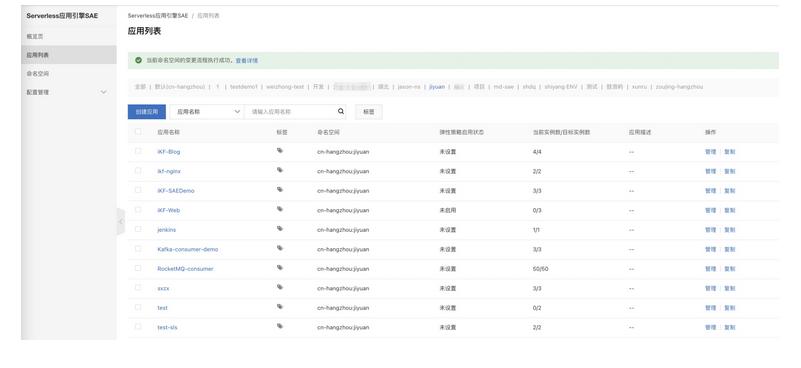This screenshot has width=801, height=368.
Task: Click the tag icon for iKF-Web
Action: [280, 209]
